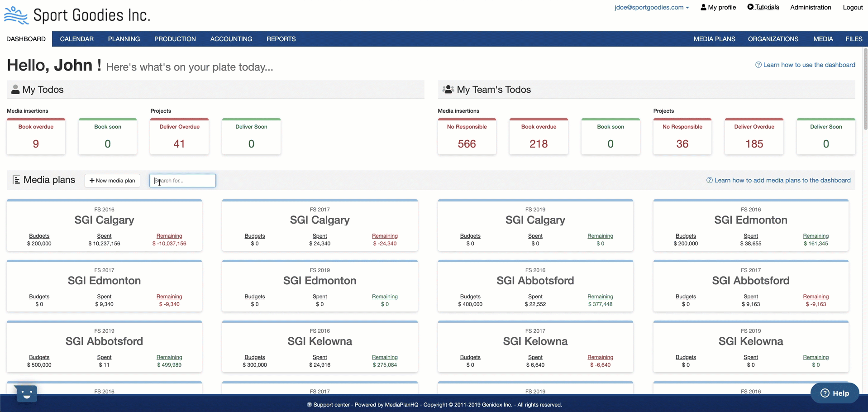The height and width of the screenshot is (412, 868).
Task: Click the My Todos person icon
Action: [x=15, y=90]
